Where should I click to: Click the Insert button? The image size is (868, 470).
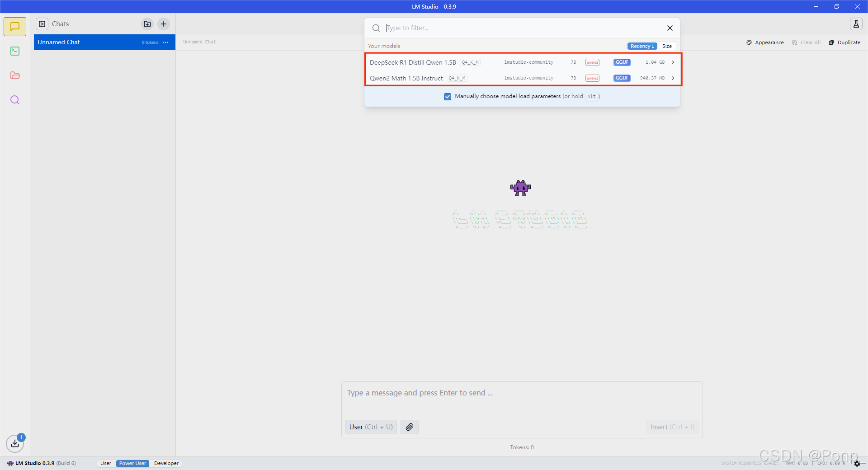672,427
